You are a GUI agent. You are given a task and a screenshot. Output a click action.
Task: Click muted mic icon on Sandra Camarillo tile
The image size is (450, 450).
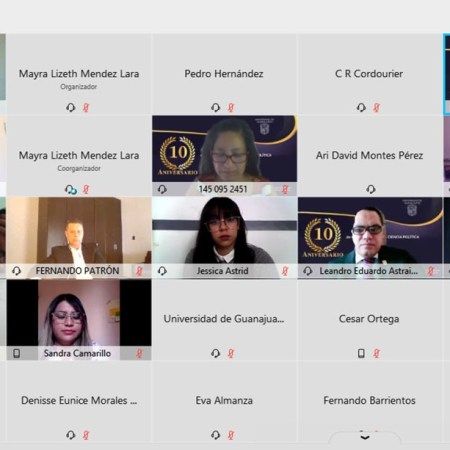click(139, 353)
